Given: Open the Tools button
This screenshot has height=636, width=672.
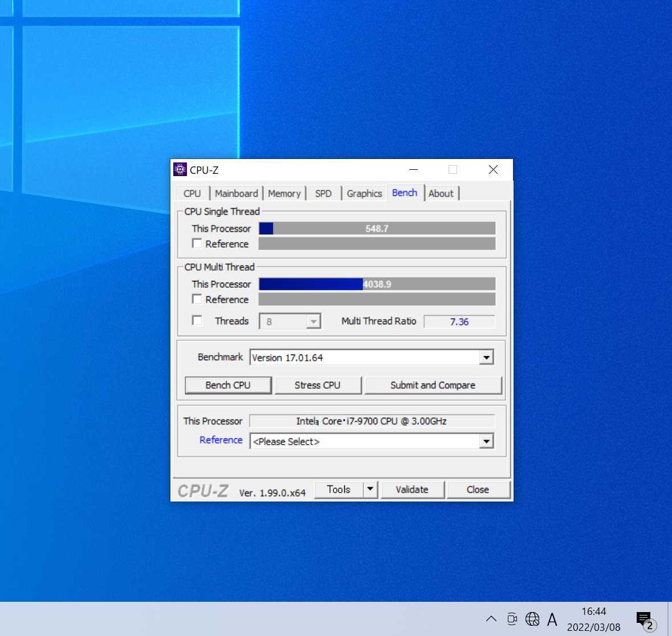Looking at the screenshot, I should (x=339, y=489).
